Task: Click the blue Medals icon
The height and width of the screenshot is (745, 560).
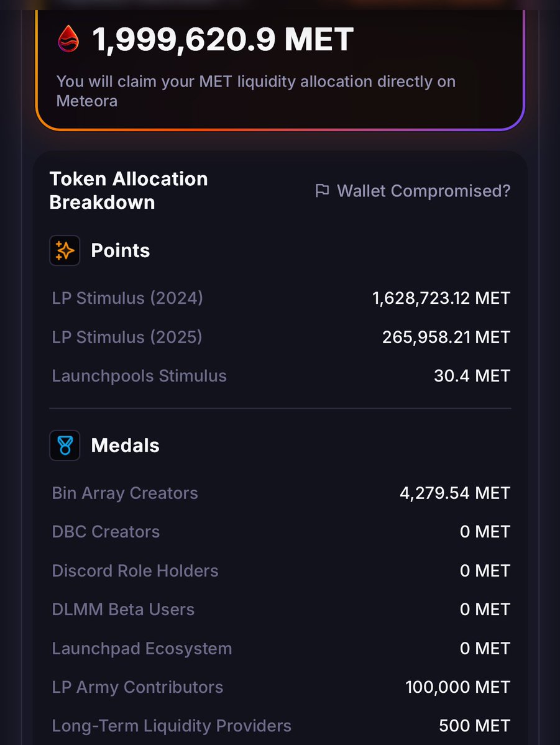Action: [65, 446]
